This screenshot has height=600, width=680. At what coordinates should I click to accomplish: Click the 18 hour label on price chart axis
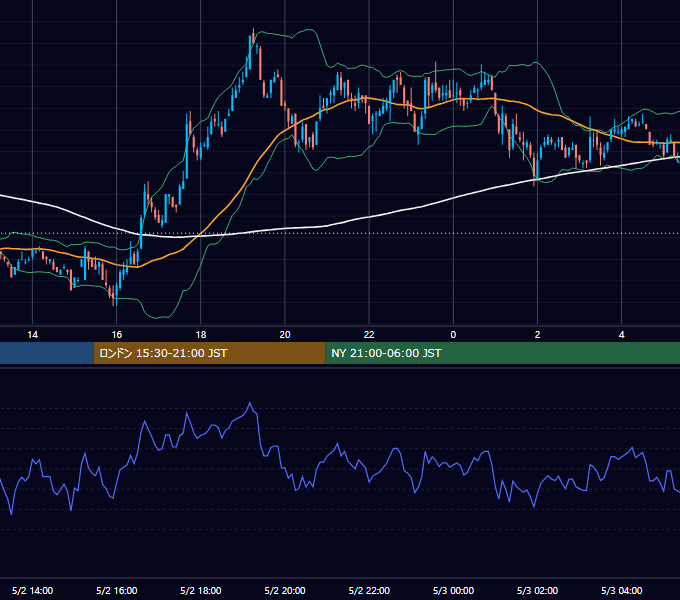pyautogui.click(x=201, y=335)
